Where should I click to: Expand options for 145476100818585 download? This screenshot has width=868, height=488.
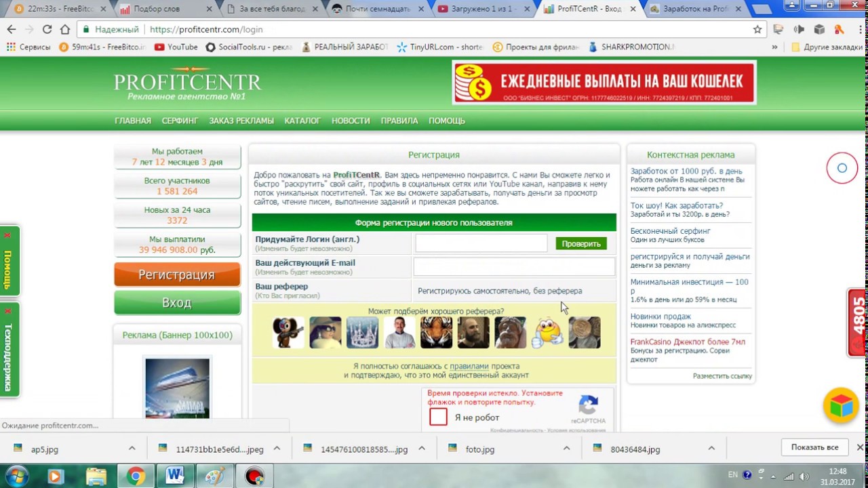click(421, 449)
